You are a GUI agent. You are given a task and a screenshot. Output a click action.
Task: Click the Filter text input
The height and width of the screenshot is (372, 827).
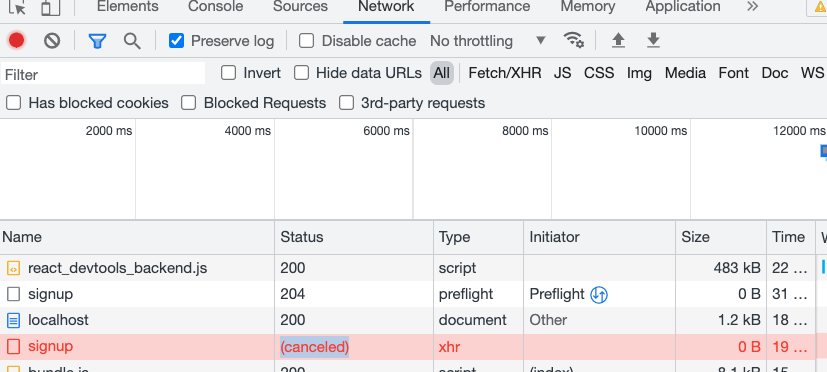(103, 74)
